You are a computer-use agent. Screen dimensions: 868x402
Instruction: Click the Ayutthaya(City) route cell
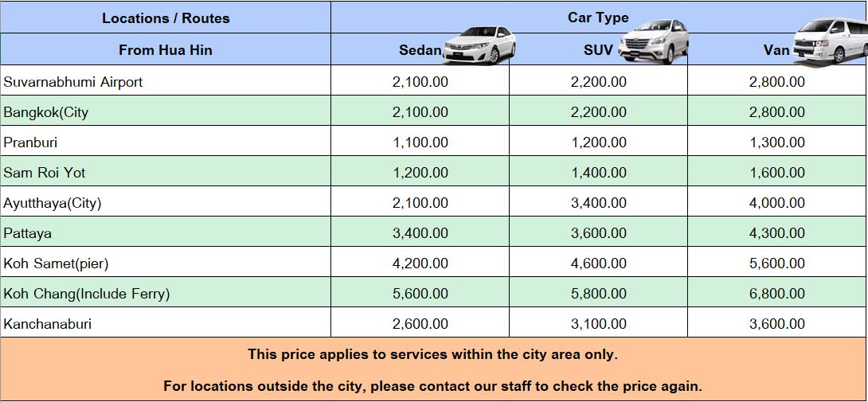point(53,203)
